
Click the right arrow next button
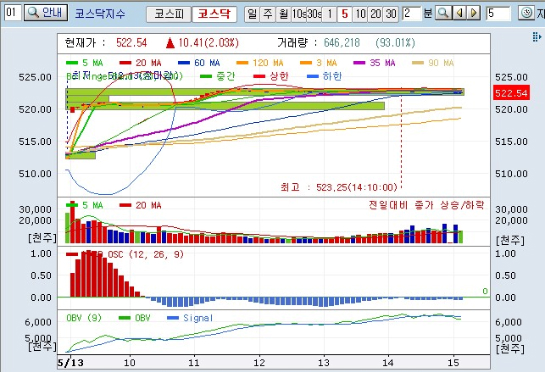473,14
